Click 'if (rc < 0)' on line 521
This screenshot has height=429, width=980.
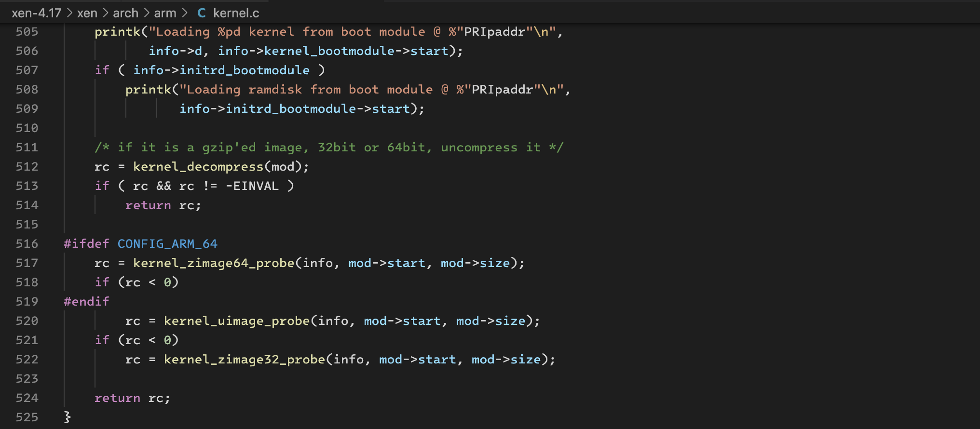tap(136, 340)
